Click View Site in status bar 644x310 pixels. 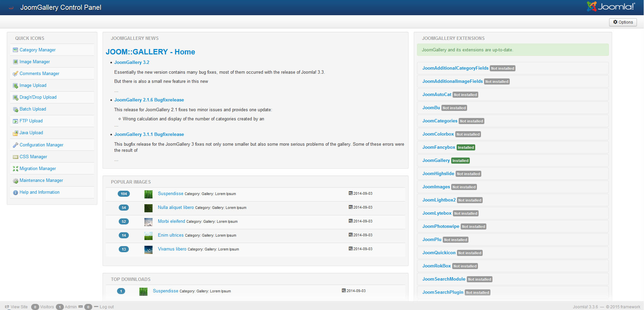16,307
